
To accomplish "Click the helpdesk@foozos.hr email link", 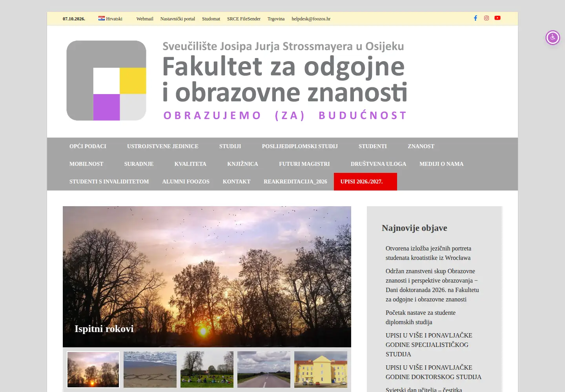I will [311, 19].
